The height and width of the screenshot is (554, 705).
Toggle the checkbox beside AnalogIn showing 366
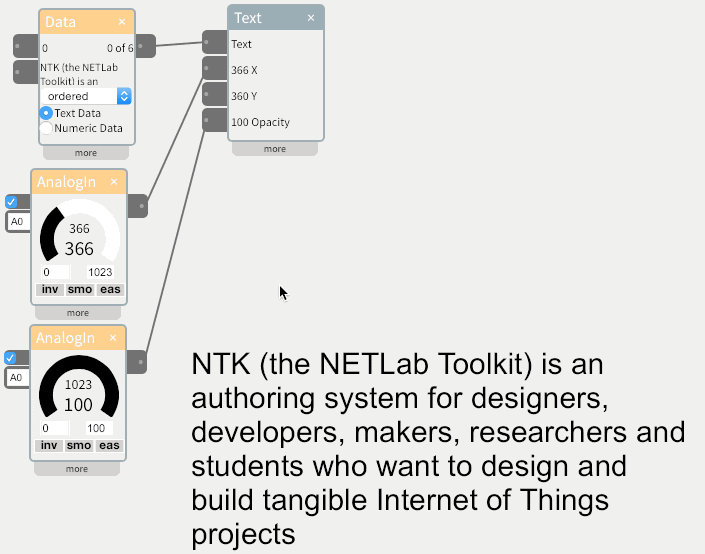point(11,202)
